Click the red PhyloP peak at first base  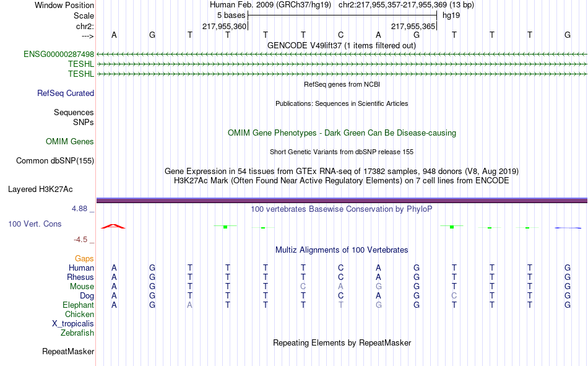point(113,226)
